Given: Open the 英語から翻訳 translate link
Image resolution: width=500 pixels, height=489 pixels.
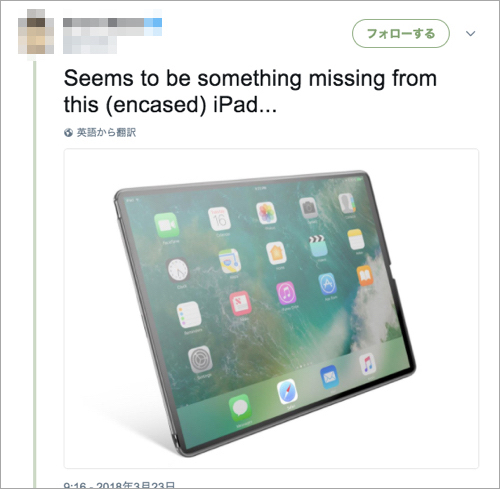Looking at the screenshot, I should pyautogui.click(x=106, y=132).
